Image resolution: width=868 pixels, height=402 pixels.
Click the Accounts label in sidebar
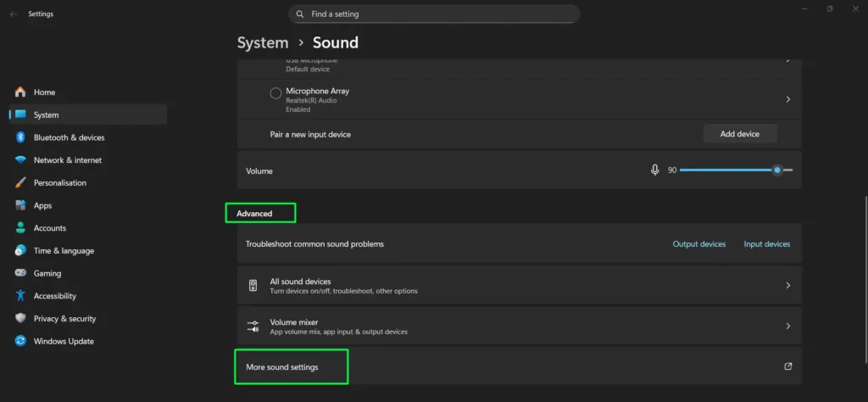click(x=50, y=228)
